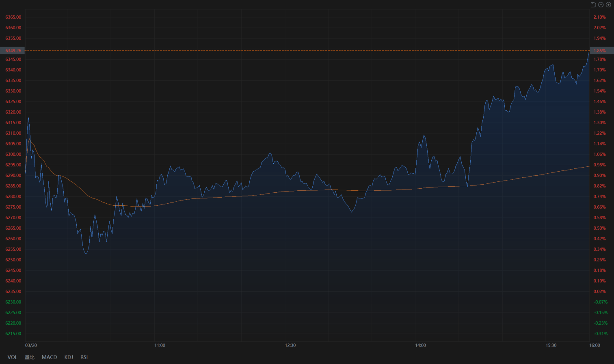Click the green -0.07% percent label
The width and height of the screenshot is (614, 364).
click(x=601, y=302)
